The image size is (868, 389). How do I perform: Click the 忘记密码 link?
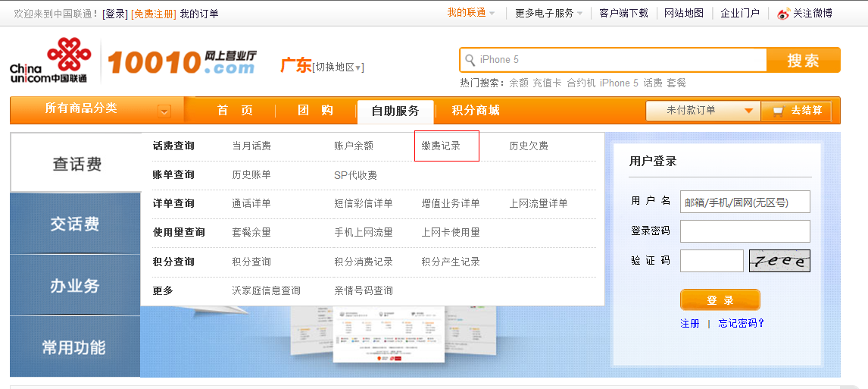tap(741, 323)
